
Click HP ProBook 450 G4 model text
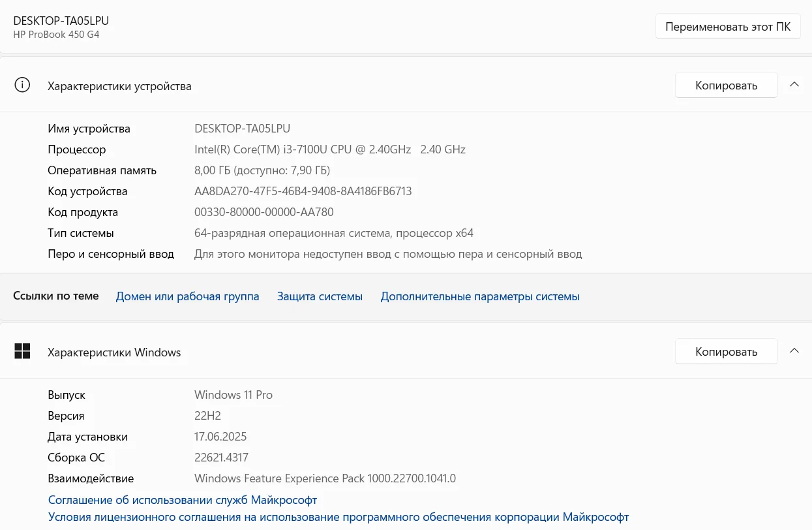click(x=56, y=35)
